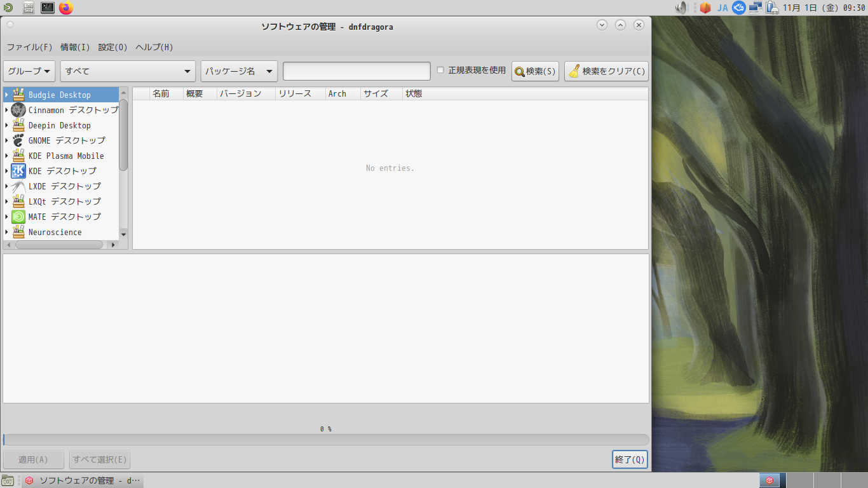Click inside the search text field
868x488 pixels.
356,71
